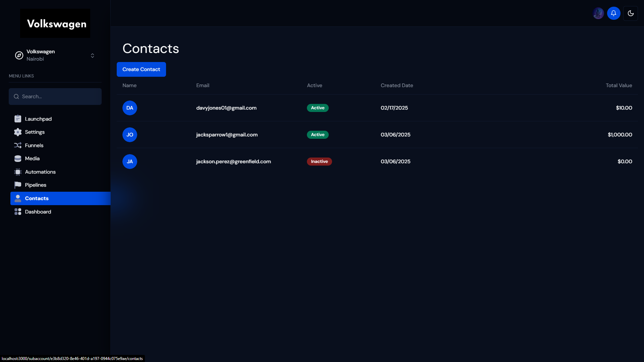The image size is (644, 362).
Task: Click the Inactive status badge
Action: tap(319, 162)
